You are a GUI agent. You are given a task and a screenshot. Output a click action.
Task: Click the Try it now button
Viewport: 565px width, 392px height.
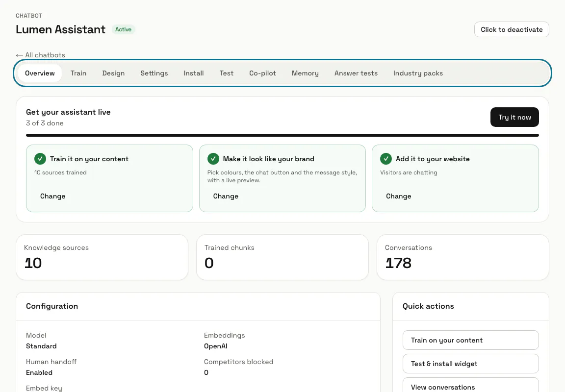click(x=514, y=117)
